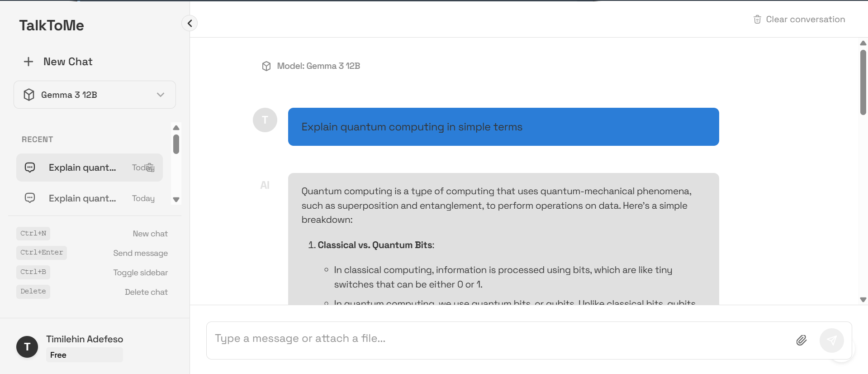Click the cube icon next to Model: Gemma 3 12B
This screenshot has width=868, height=374.
click(x=266, y=66)
